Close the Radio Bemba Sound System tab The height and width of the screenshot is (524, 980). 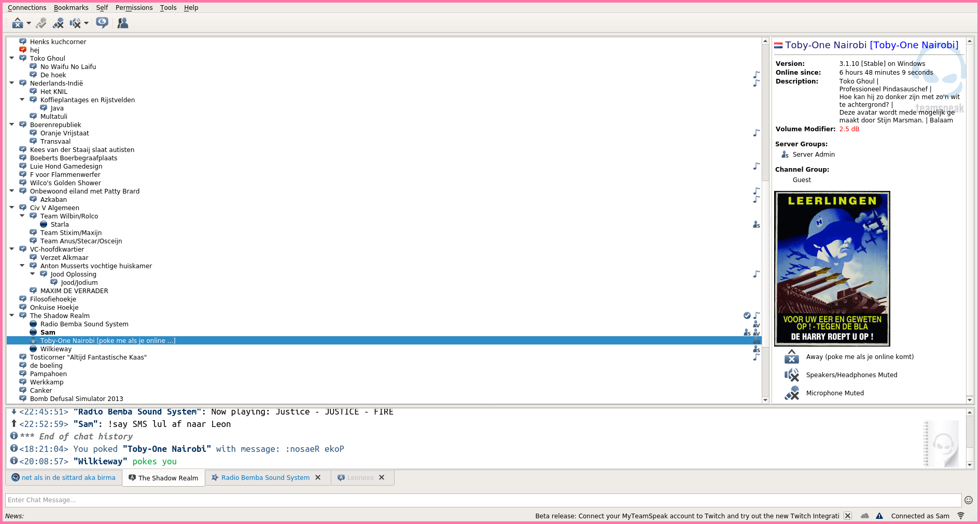[x=318, y=477]
